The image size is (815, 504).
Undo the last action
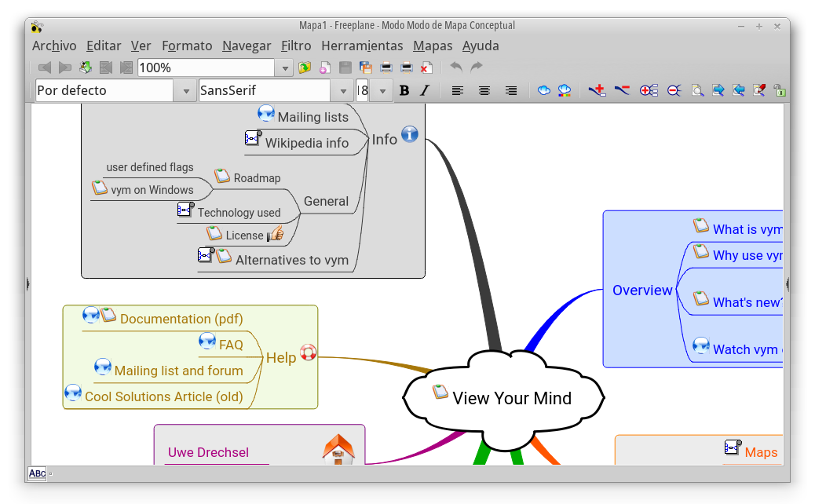click(x=456, y=67)
